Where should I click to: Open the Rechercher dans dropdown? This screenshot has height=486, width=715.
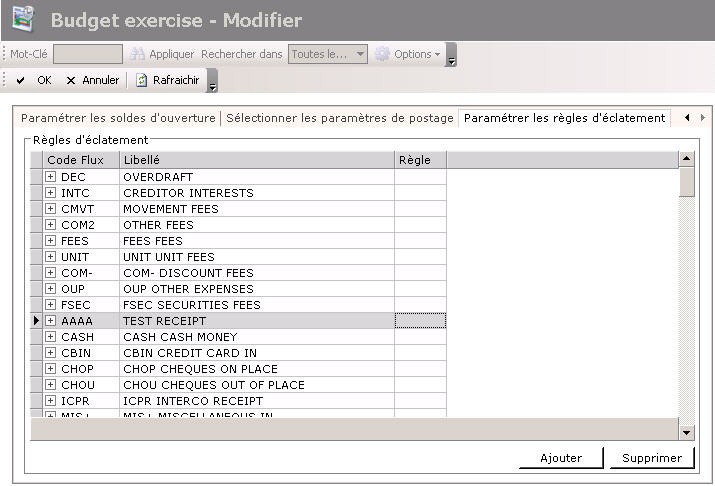360,54
